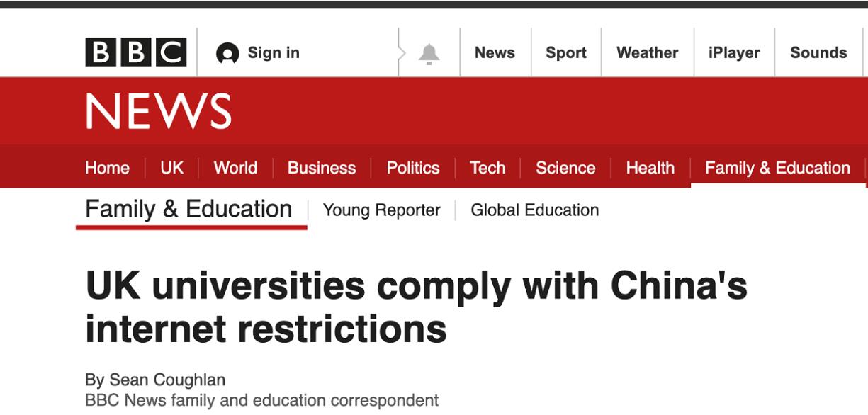Viewport: 868px width, 415px height.
Task: Switch to the UK news tab
Action: point(171,168)
